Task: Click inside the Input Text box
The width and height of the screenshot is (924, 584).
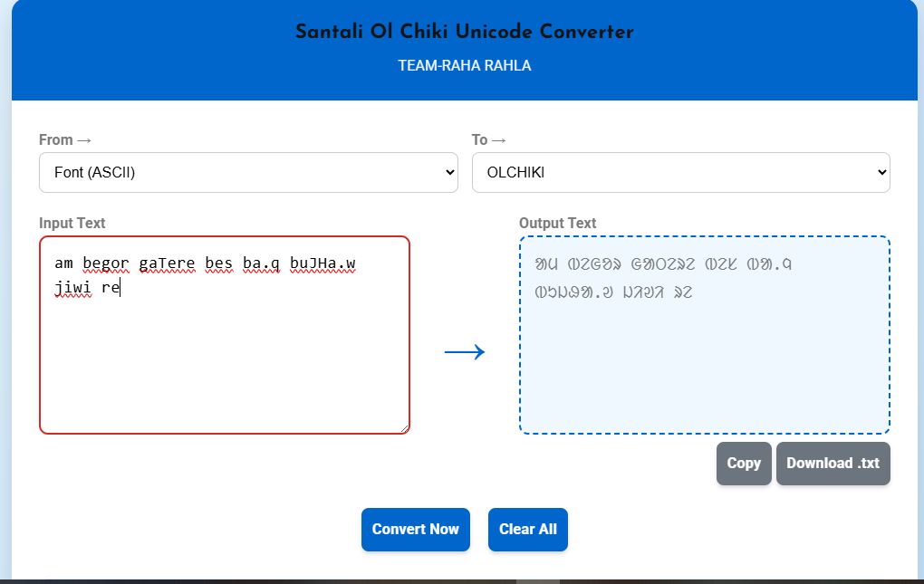Action: point(224,335)
